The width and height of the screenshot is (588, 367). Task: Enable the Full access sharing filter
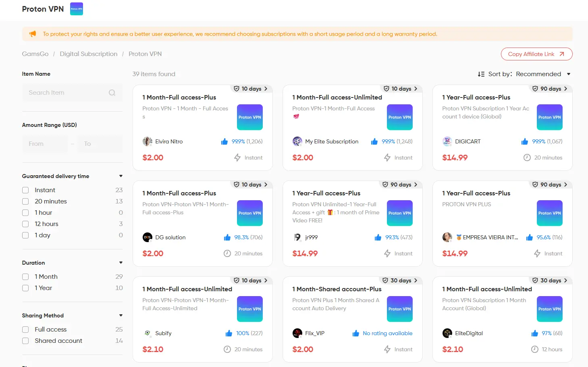[25, 330]
